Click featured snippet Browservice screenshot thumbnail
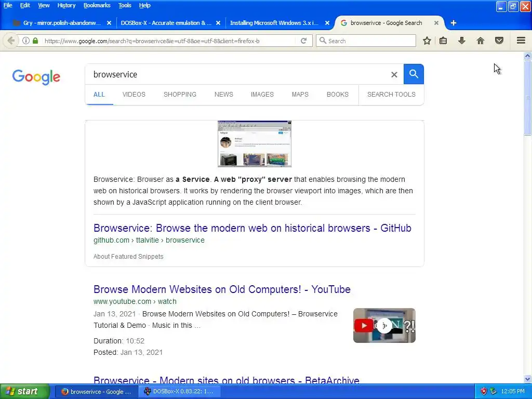Image resolution: width=532 pixels, height=399 pixels. (x=255, y=144)
